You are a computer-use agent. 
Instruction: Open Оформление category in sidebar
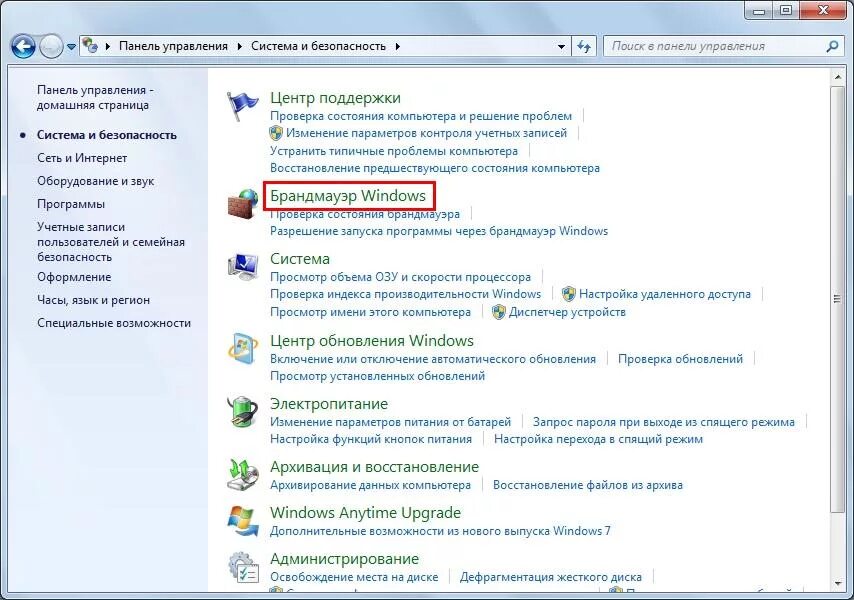[74, 277]
